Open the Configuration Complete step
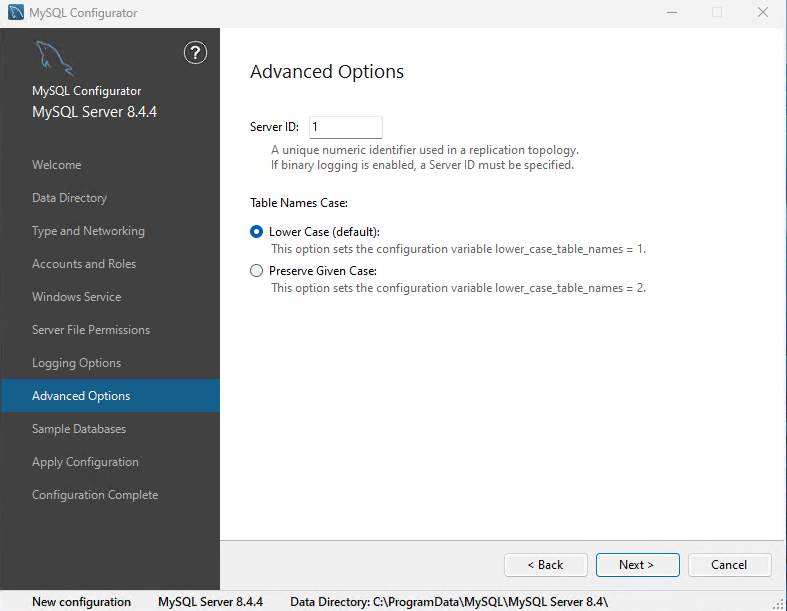 tap(95, 495)
